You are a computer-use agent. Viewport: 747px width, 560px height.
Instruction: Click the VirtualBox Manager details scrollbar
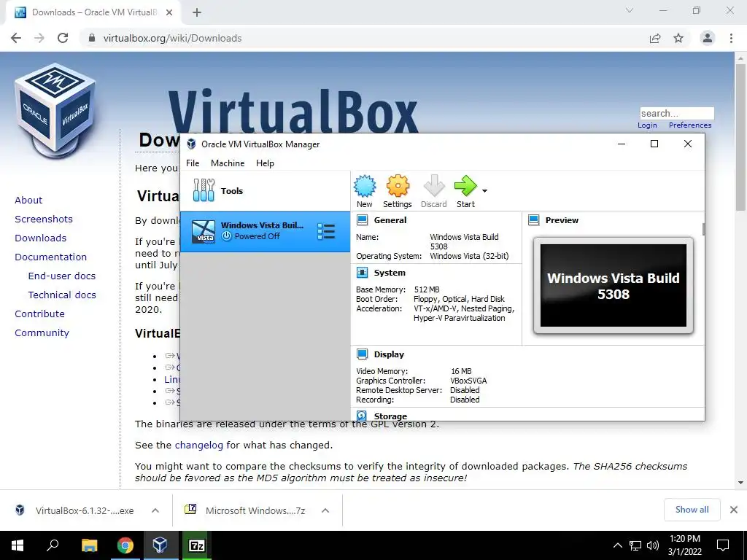point(703,229)
